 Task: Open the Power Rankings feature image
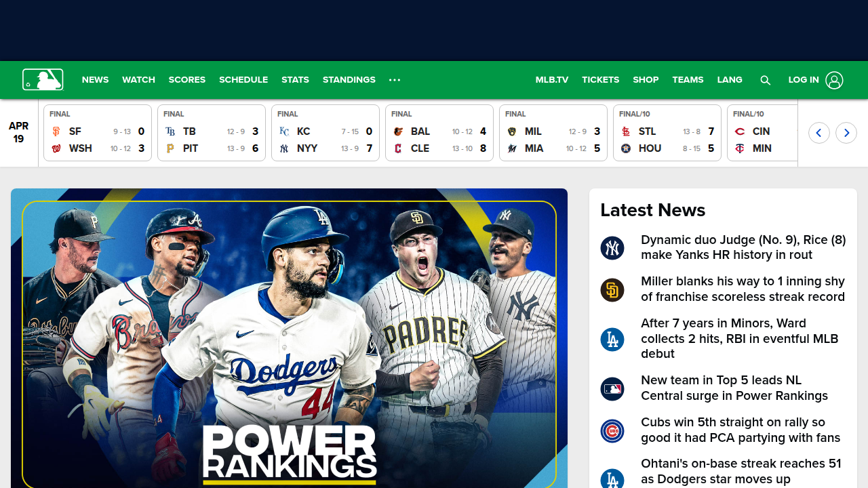[288, 338]
